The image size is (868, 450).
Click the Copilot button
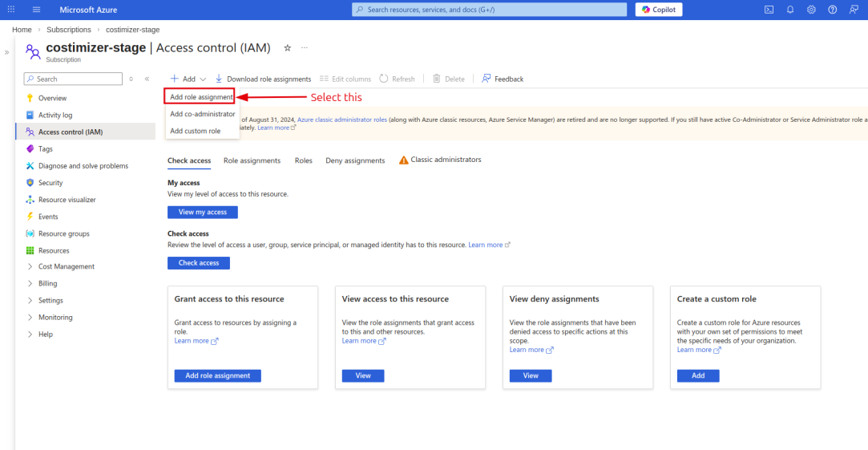click(x=659, y=10)
